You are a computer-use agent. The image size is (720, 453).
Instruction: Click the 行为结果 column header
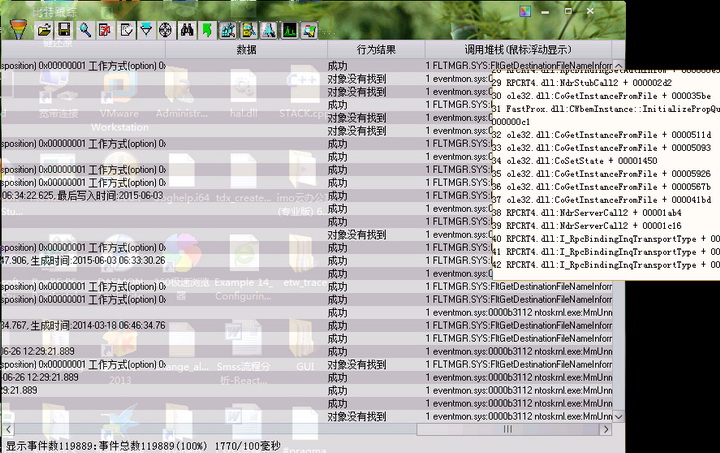click(x=376, y=49)
